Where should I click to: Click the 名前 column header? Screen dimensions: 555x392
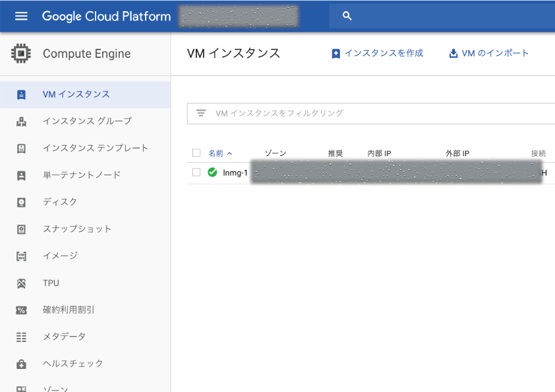pos(216,154)
